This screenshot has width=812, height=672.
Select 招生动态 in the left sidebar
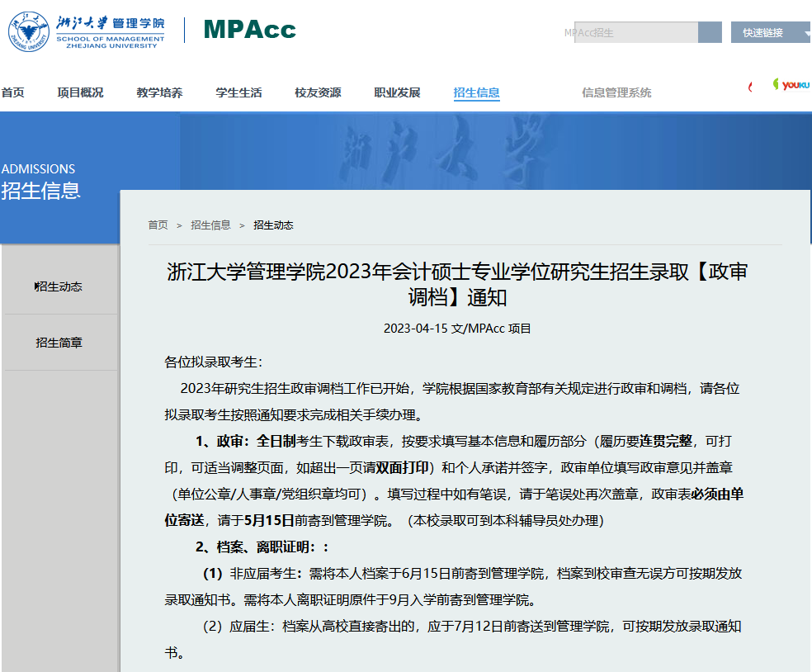click(x=59, y=286)
